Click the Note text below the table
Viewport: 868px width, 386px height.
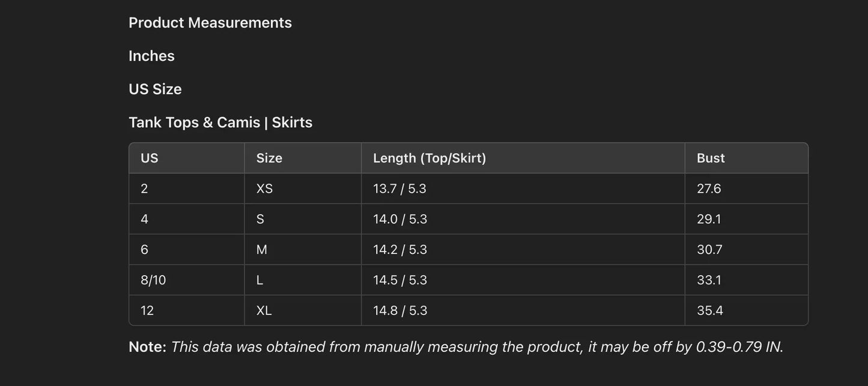455,347
